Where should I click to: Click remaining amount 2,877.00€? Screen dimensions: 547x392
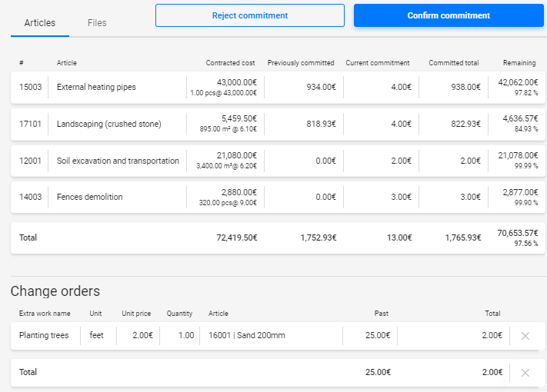pos(520,192)
